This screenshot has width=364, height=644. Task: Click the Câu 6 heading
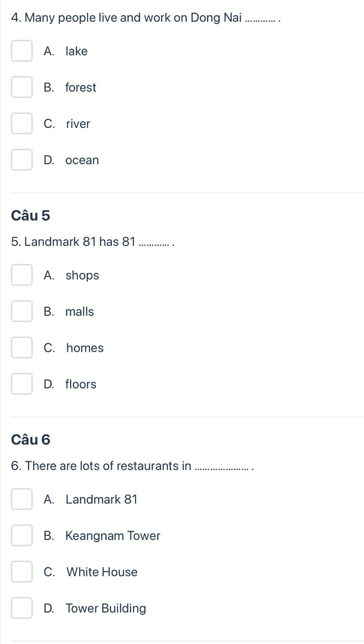point(31,440)
